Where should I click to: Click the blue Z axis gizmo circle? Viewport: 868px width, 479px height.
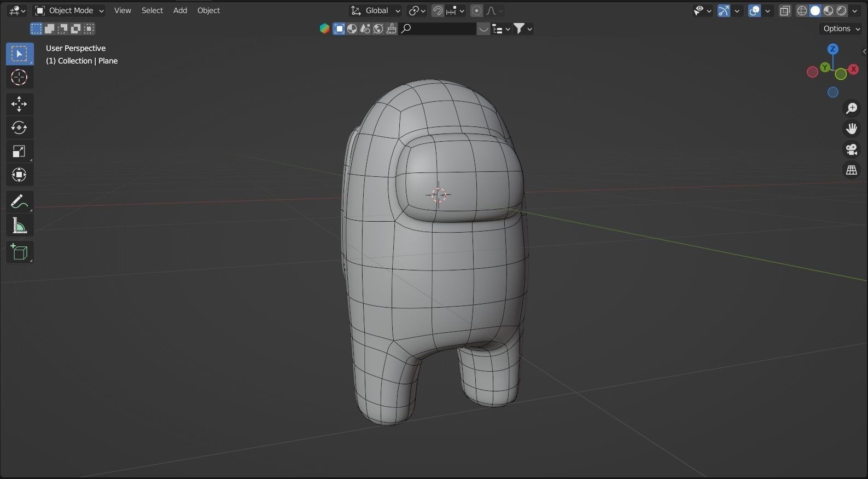[x=833, y=49]
